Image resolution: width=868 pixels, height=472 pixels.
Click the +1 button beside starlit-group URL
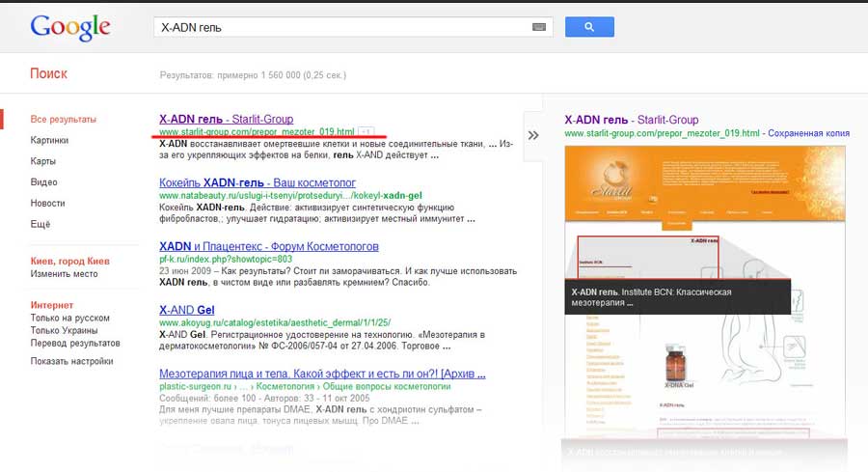point(366,132)
